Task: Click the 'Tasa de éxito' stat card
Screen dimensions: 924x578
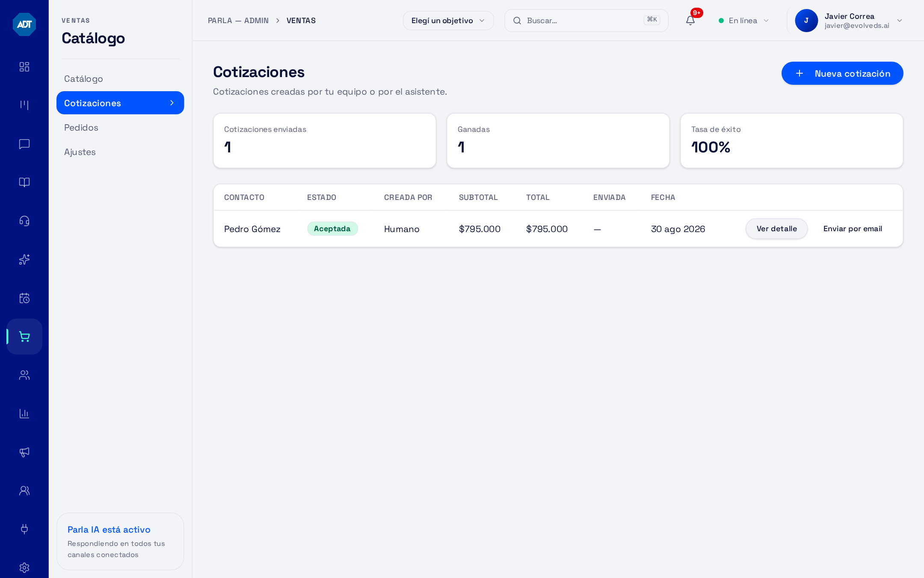Action: coord(792,141)
